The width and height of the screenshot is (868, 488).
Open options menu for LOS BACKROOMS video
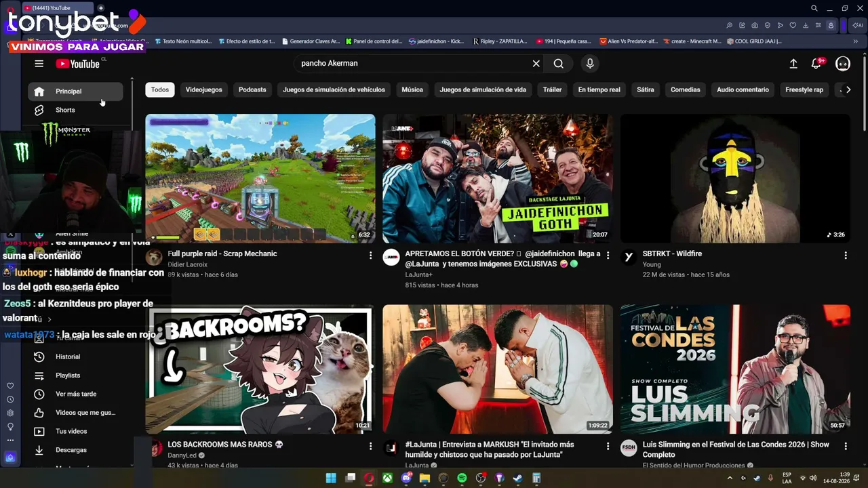[x=370, y=447]
